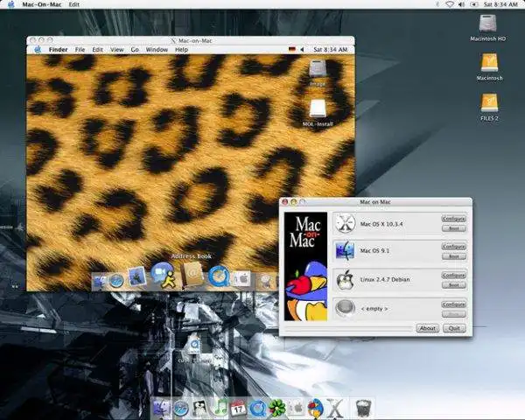525x420 pixels.
Task: Open System Preferences in guest Dock
Action: pyautogui.click(x=243, y=279)
